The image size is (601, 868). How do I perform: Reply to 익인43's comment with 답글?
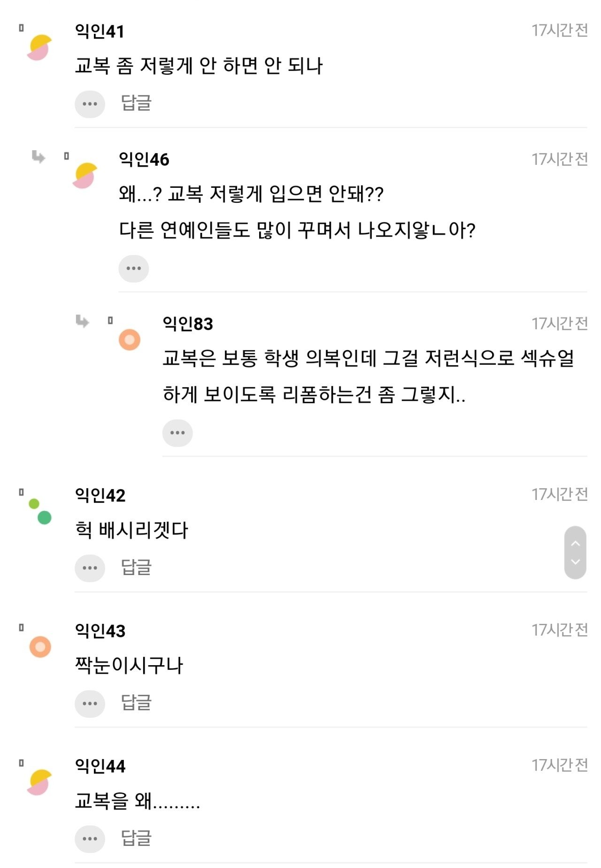136,702
